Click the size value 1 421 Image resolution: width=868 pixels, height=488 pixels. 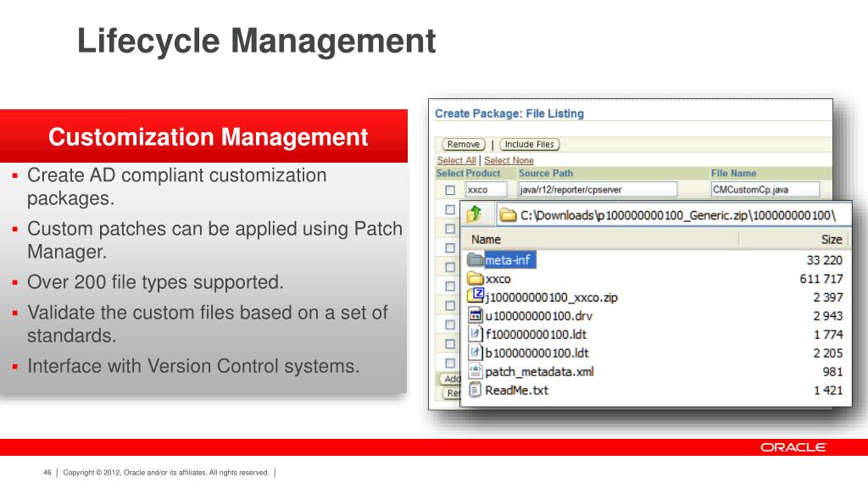[828, 390]
